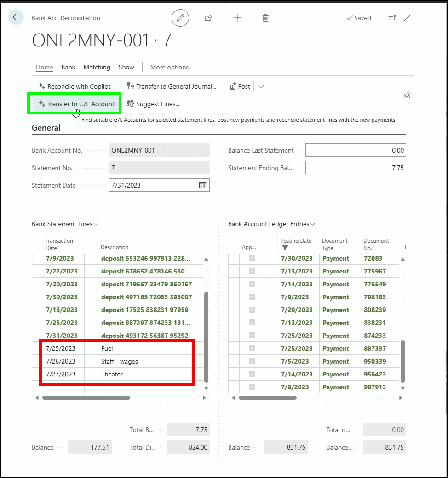Expand Bank Statement Lines menu
The image size is (448, 478).
point(96,224)
